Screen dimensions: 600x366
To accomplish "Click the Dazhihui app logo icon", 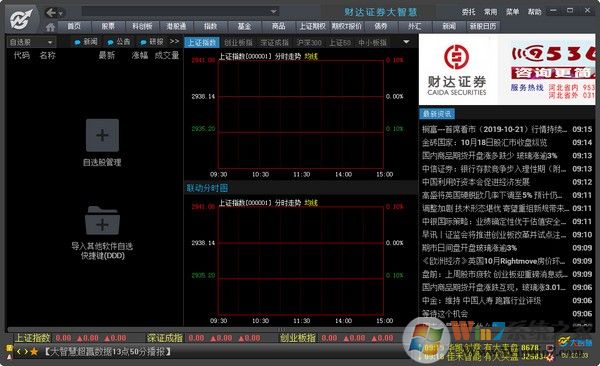I will pos(21,19).
